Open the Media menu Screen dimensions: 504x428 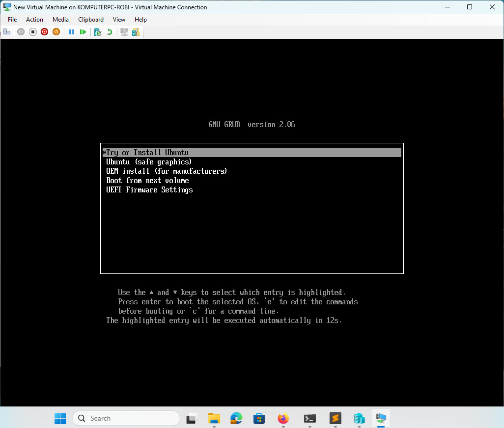(60, 20)
